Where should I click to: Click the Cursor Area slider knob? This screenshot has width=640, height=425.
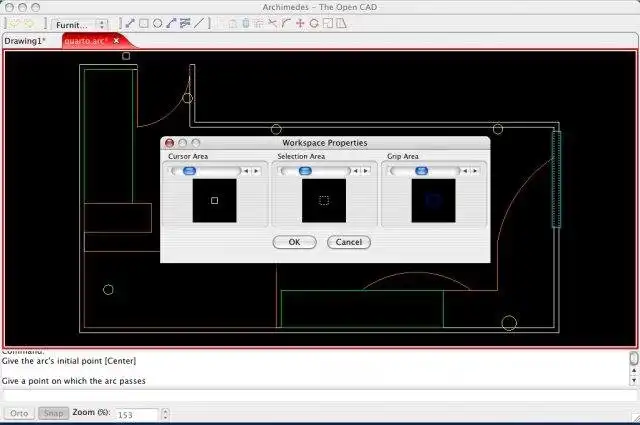189,171
